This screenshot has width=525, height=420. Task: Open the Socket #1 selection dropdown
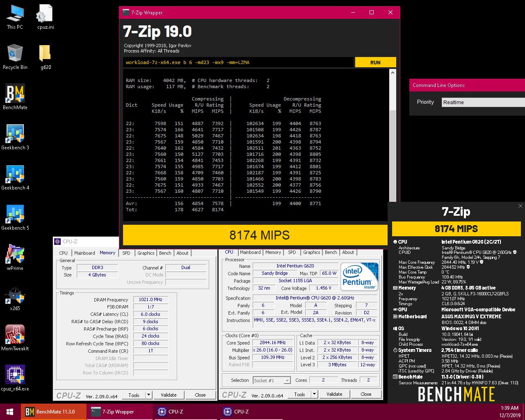tap(272, 380)
